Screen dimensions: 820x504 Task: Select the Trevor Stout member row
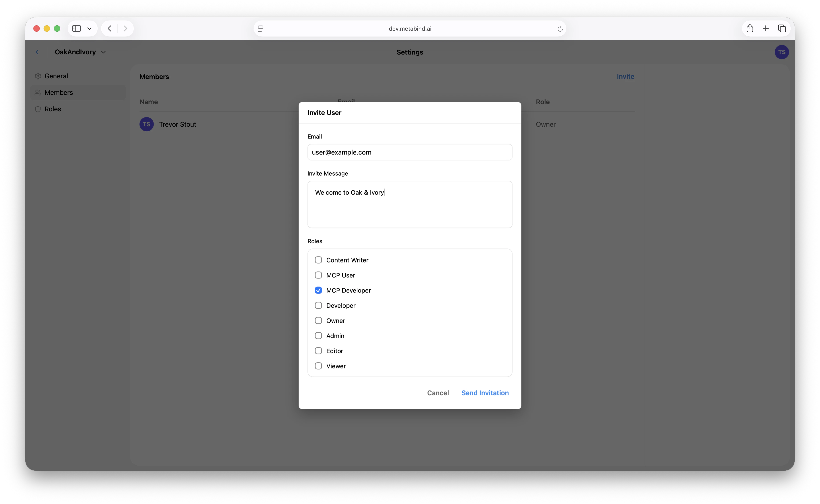[x=387, y=124]
